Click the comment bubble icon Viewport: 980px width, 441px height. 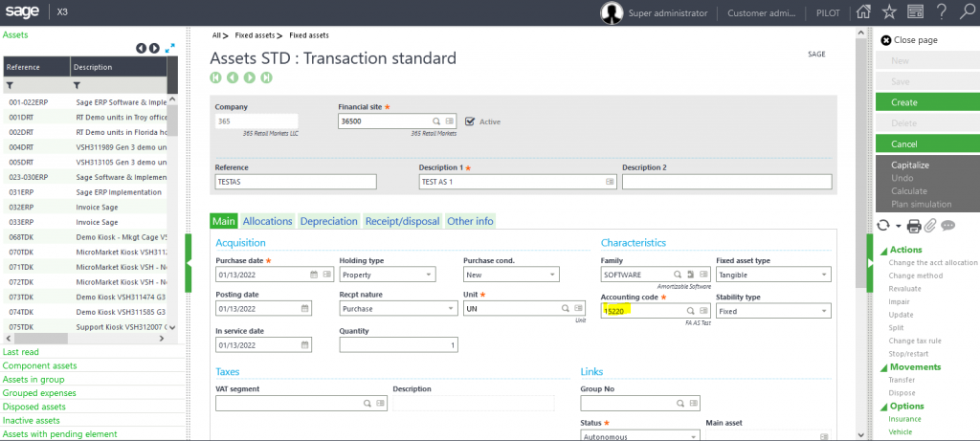947,226
